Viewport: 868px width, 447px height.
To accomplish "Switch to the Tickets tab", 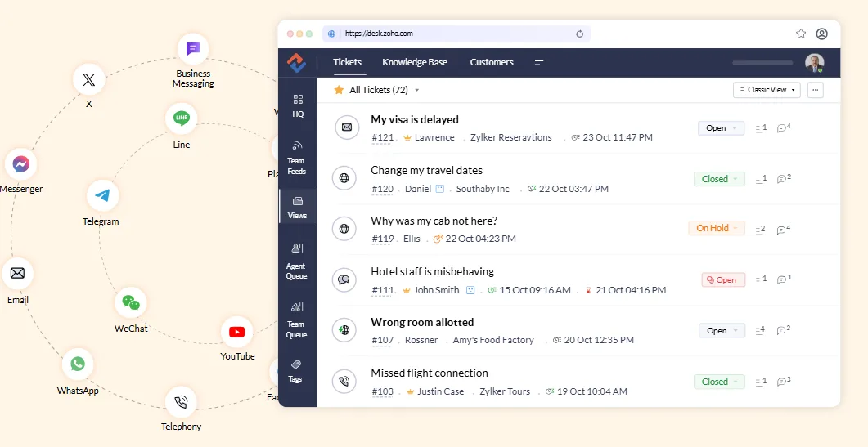I will tap(347, 62).
